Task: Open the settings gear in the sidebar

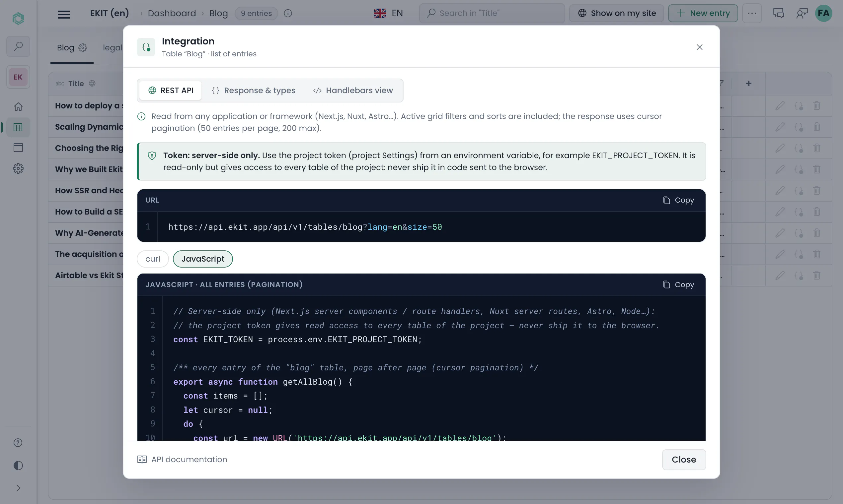Action: point(18,168)
